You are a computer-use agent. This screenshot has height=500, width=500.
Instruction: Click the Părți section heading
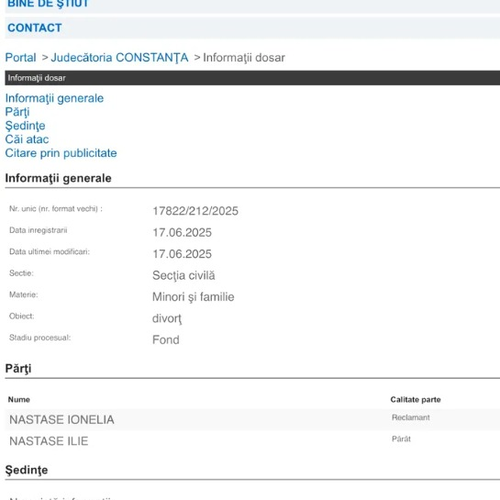pos(18,369)
